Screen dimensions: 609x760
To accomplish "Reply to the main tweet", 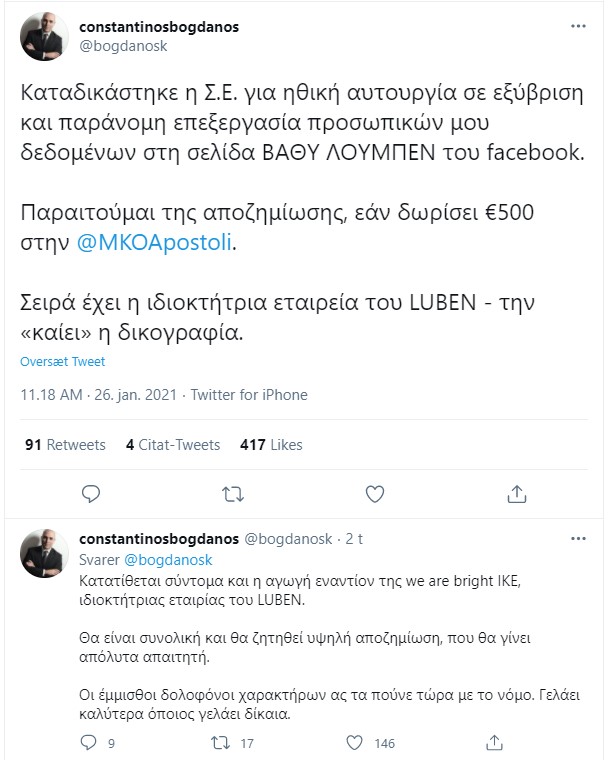I will (91, 492).
